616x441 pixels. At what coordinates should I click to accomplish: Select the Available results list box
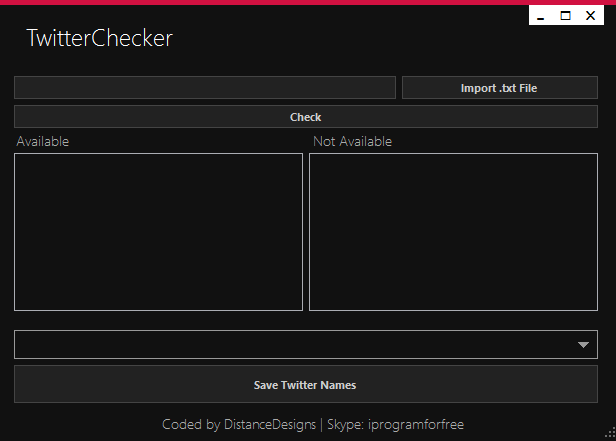coord(158,232)
